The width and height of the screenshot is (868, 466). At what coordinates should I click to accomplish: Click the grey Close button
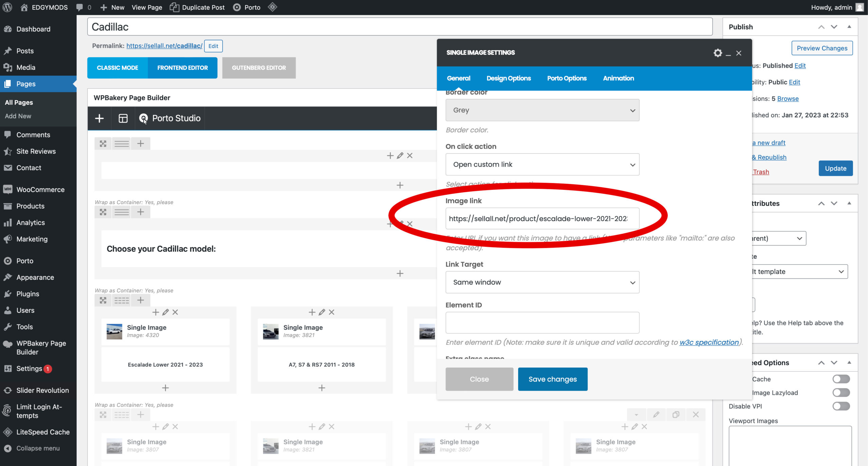tap(479, 379)
